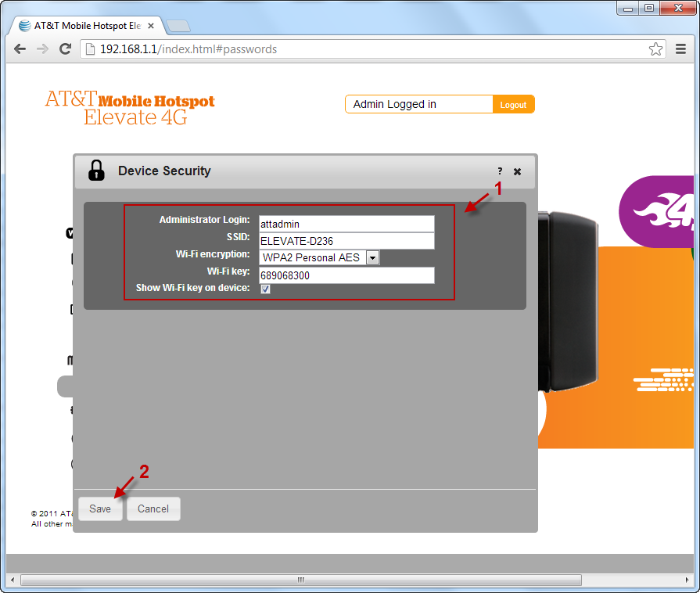Viewport: 700px width, 593px height.
Task: Click the browser forward arrow
Action: (x=42, y=49)
